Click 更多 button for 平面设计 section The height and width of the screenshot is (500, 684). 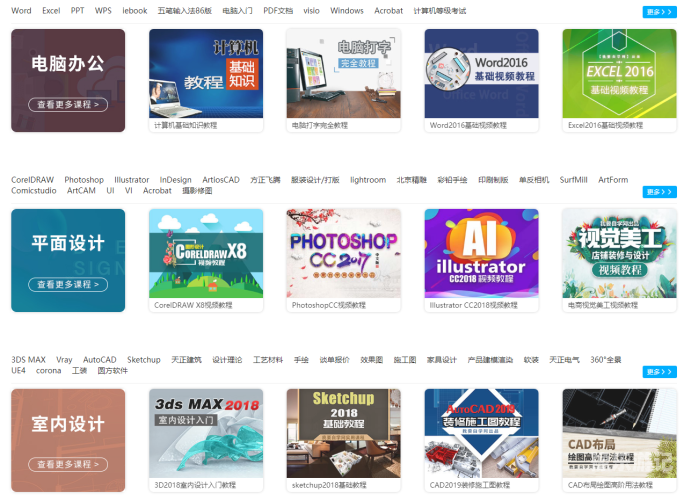tap(659, 192)
